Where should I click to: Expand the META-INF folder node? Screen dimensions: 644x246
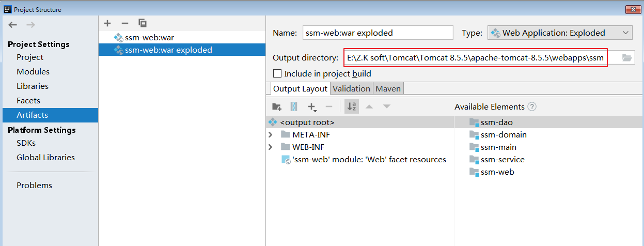(x=270, y=135)
